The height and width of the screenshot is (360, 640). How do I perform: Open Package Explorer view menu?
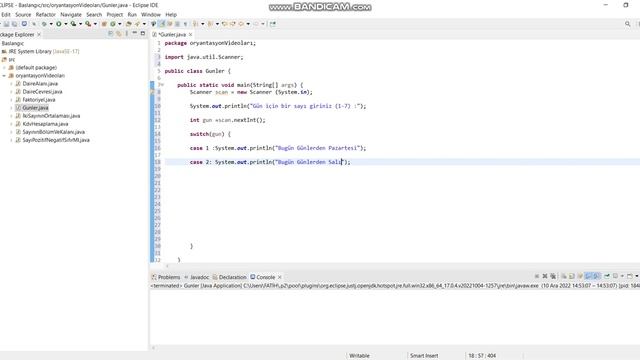click(127, 34)
